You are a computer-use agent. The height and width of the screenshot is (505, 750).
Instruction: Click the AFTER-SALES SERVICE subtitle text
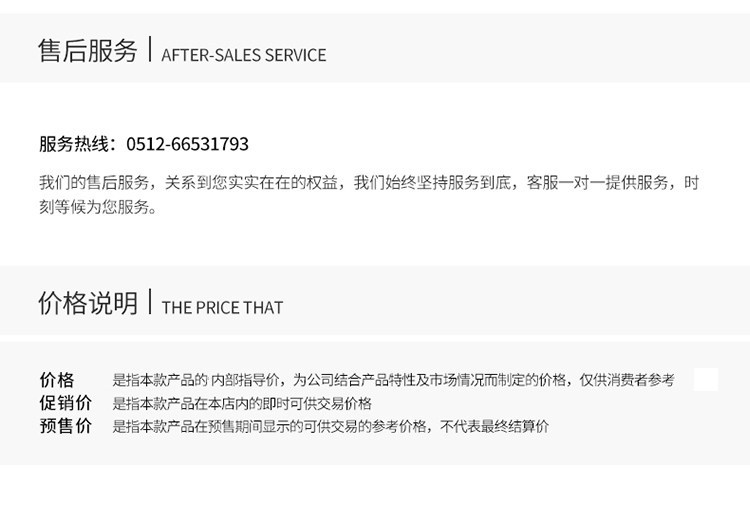tap(243, 55)
